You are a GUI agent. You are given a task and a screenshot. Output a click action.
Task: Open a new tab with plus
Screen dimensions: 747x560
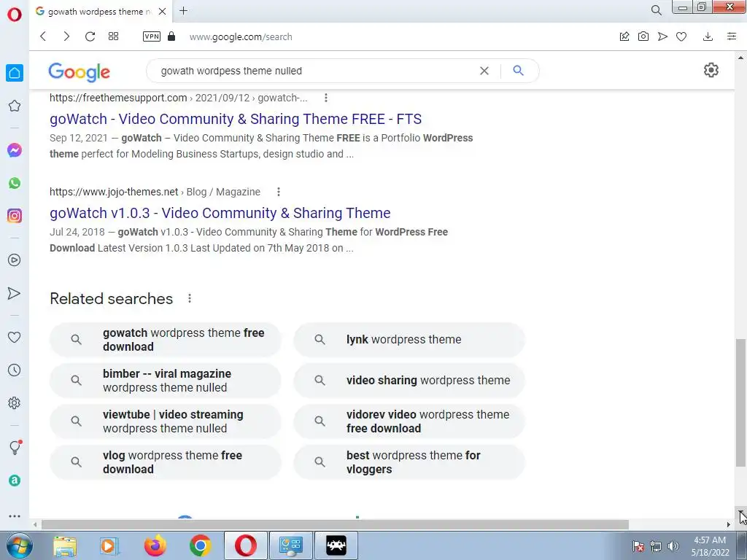point(183,10)
